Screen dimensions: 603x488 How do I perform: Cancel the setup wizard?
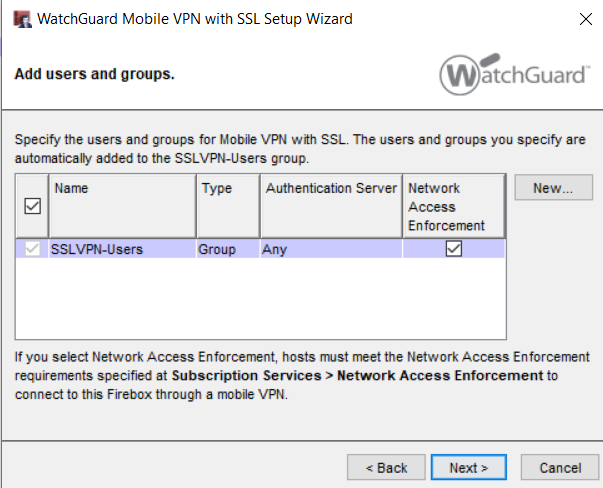tap(560, 467)
